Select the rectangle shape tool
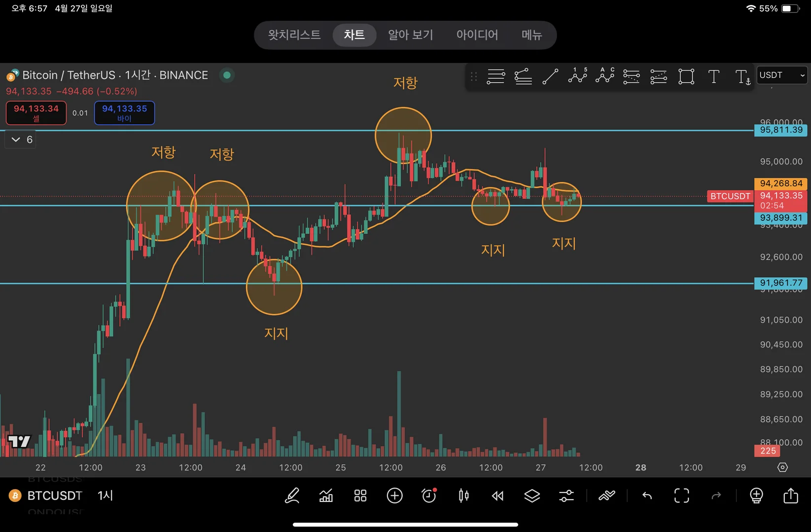The width and height of the screenshot is (811, 532). 686,76
